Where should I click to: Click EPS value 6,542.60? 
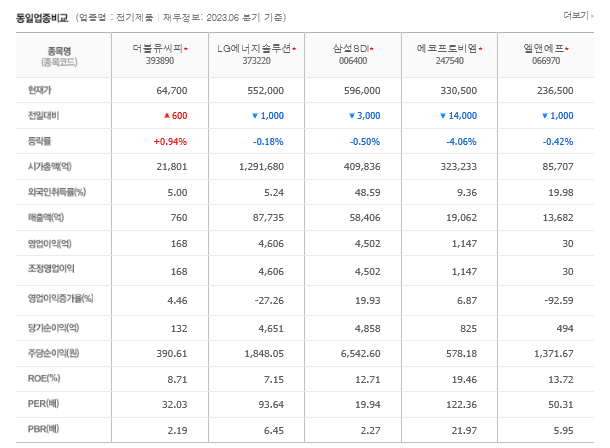pos(361,354)
